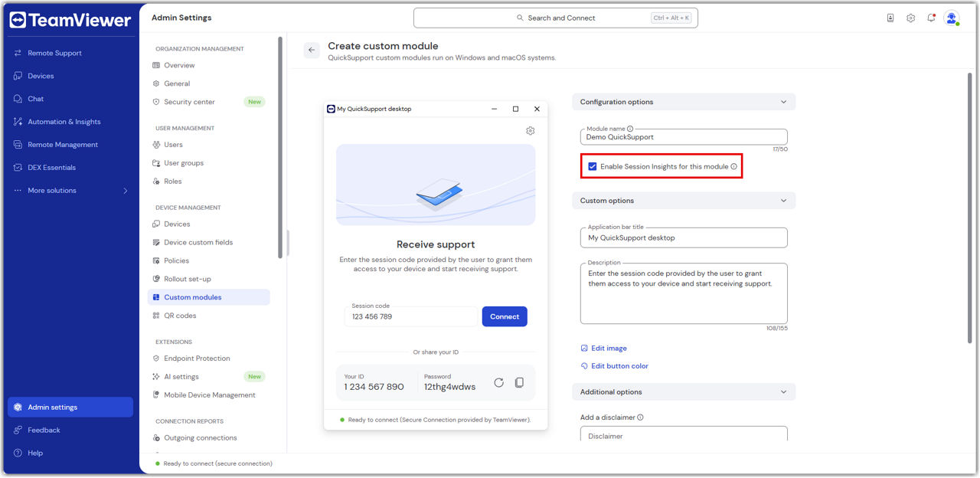This screenshot has height=478, width=980.
Task: Click the Admin settings gear icon in sidebar
Action: [x=18, y=408]
